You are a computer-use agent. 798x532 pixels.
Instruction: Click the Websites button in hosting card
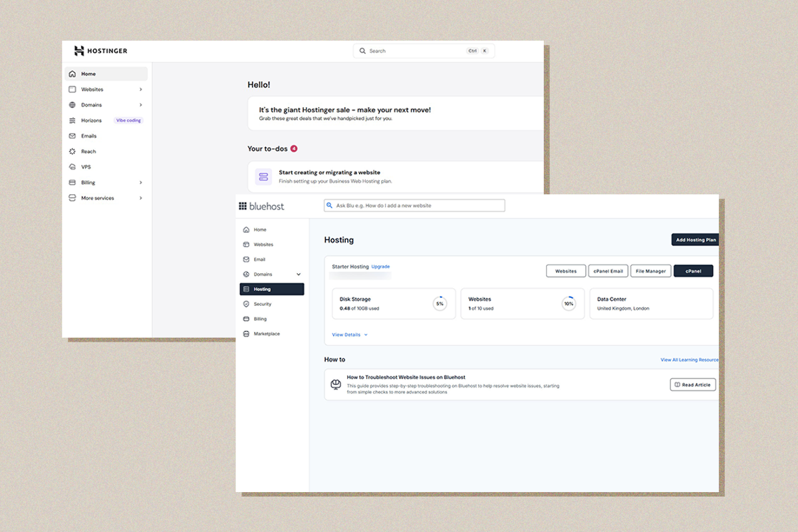[x=566, y=271]
